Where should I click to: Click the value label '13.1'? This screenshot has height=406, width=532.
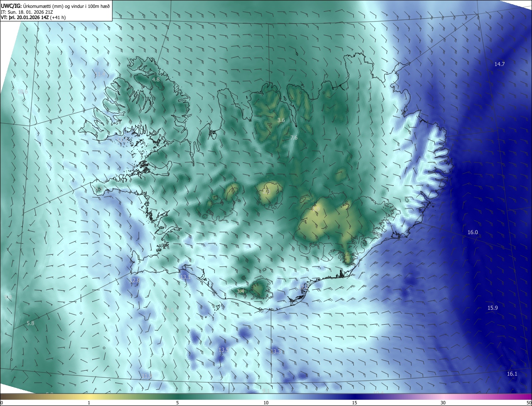click(x=185, y=277)
